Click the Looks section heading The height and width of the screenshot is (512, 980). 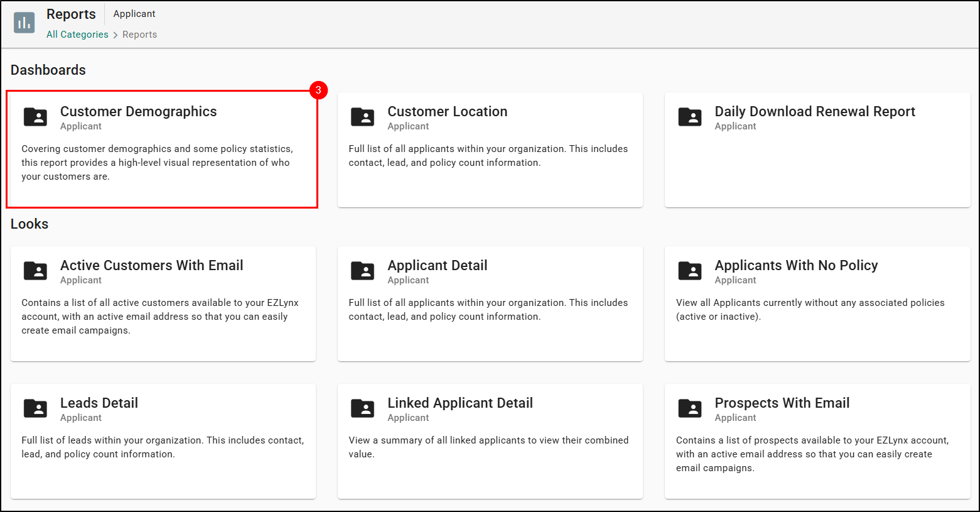pyautogui.click(x=30, y=224)
